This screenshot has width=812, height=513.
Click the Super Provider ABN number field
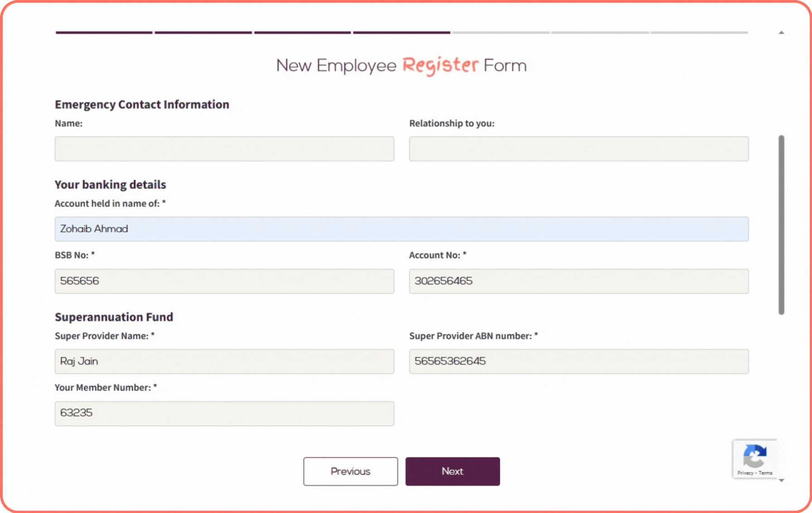[x=578, y=361]
